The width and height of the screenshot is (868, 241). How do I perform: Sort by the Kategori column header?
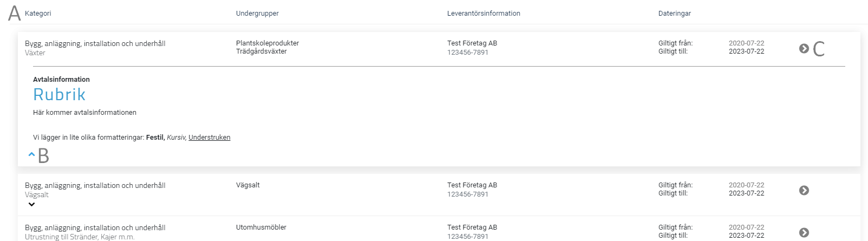pos(38,14)
